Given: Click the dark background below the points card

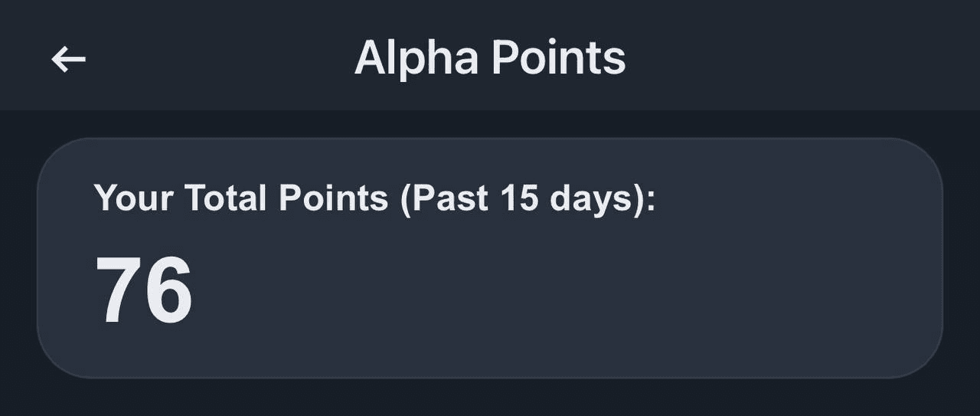Looking at the screenshot, I should [x=490, y=398].
